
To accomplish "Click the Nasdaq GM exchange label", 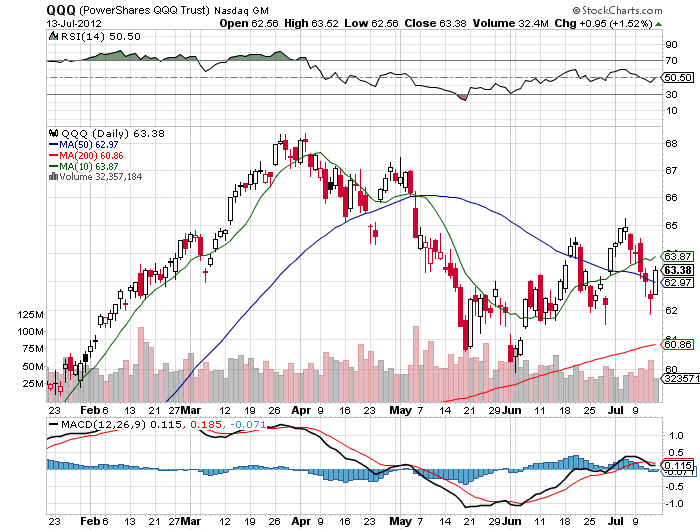I will [242, 10].
